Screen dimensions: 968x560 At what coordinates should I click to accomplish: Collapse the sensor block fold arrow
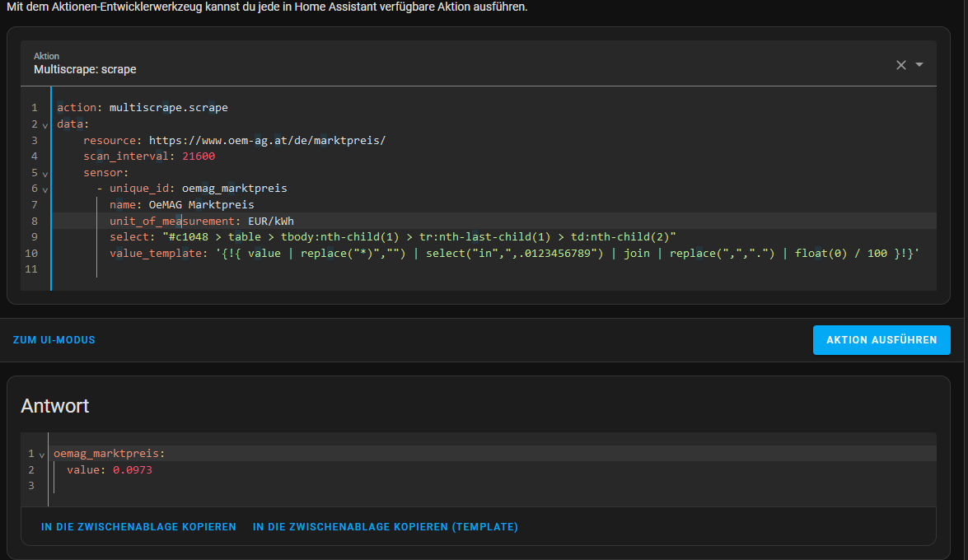coord(44,174)
